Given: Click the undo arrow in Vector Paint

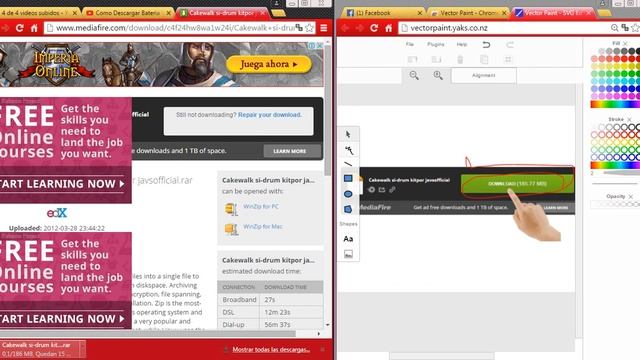Looking at the screenshot, I should click(486, 44).
